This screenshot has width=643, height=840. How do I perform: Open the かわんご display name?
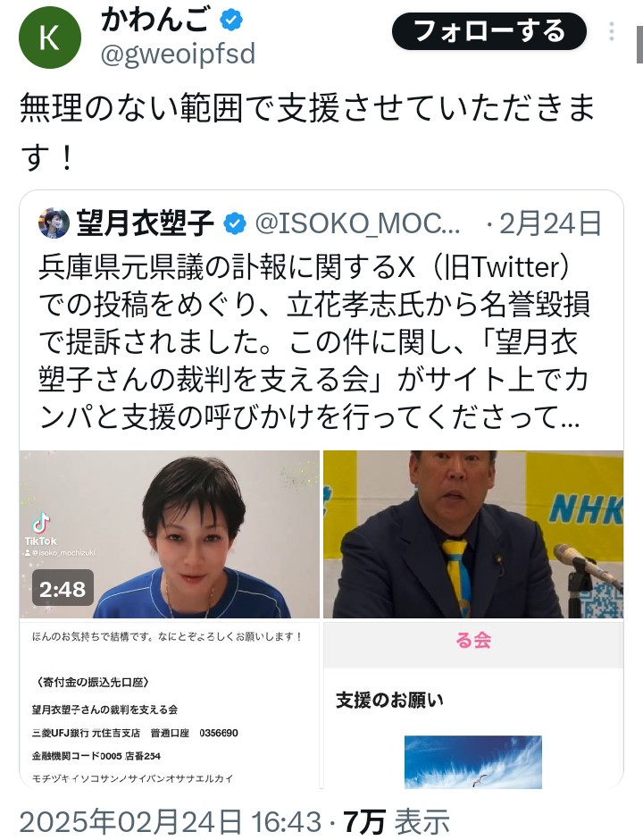[154, 21]
